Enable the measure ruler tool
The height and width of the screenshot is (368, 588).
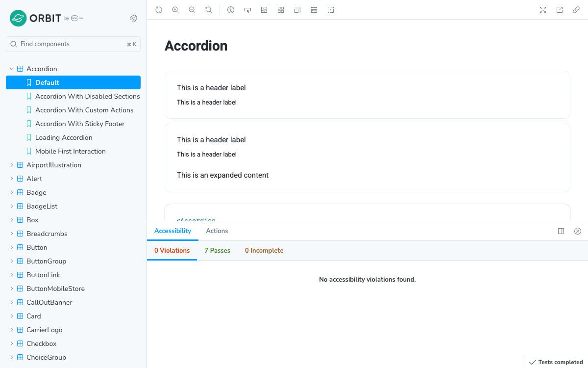(x=314, y=10)
